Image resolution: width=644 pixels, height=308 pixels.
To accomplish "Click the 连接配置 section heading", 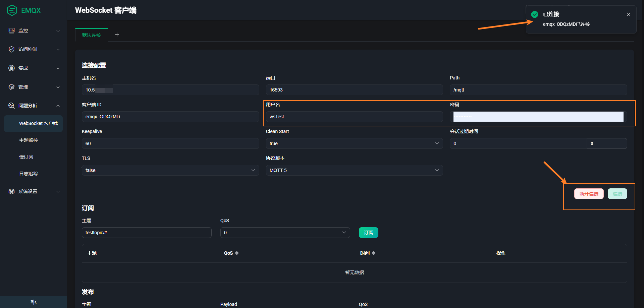I will pos(94,65).
